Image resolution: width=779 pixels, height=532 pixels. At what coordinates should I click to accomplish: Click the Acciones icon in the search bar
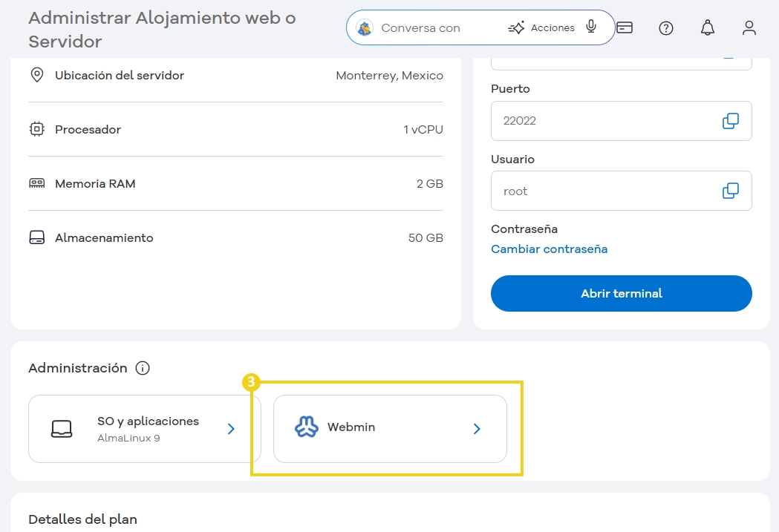click(x=516, y=27)
